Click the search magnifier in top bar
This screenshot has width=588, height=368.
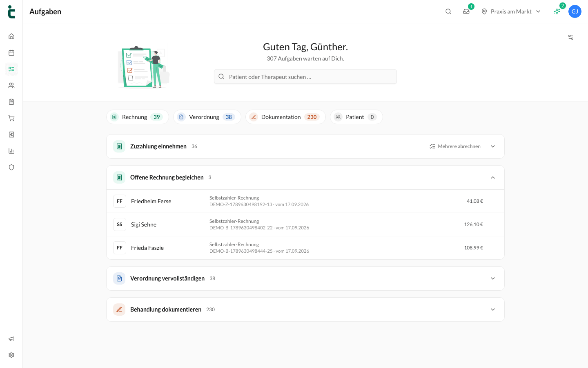448,11
